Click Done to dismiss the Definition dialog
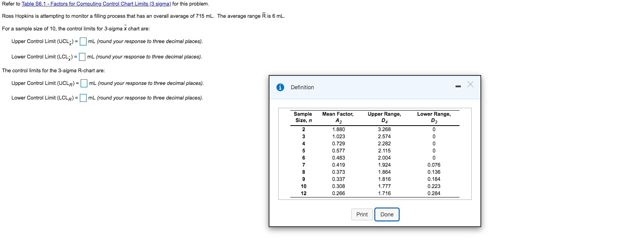 point(387,214)
